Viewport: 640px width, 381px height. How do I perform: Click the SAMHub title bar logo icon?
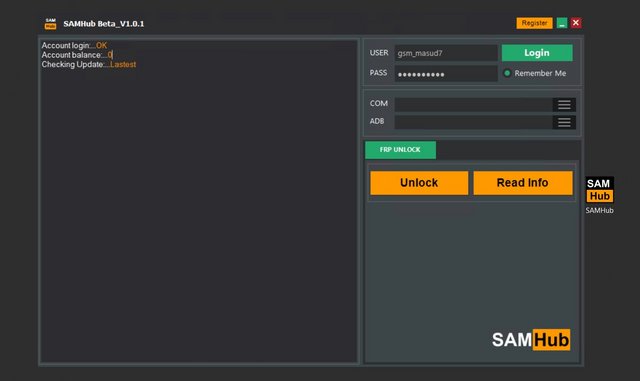click(51, 24)
